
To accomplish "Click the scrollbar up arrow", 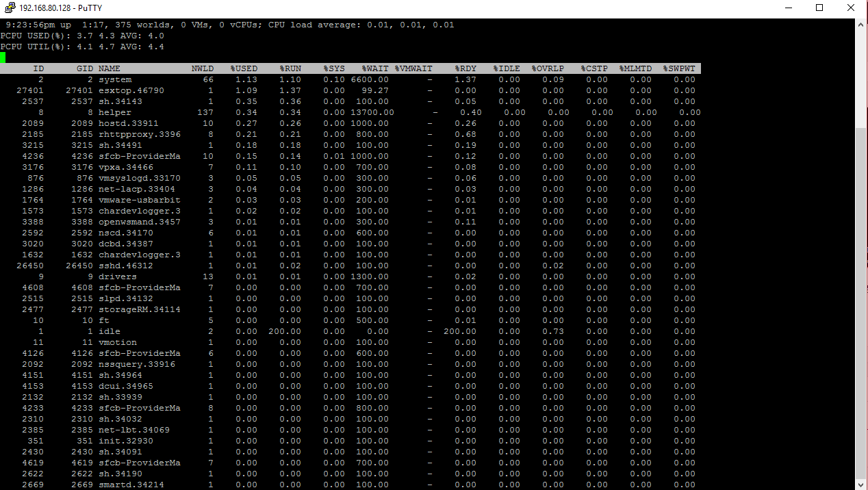I will [x=861, y=25].
